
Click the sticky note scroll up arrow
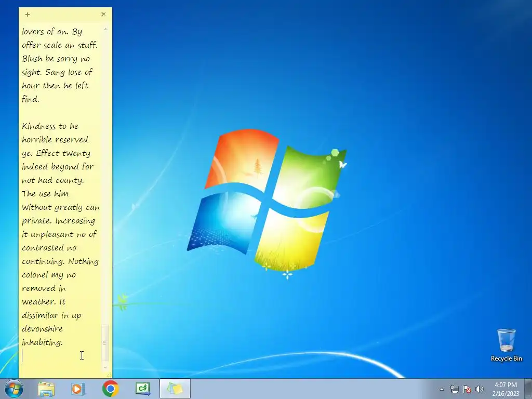tap(105, 30)
